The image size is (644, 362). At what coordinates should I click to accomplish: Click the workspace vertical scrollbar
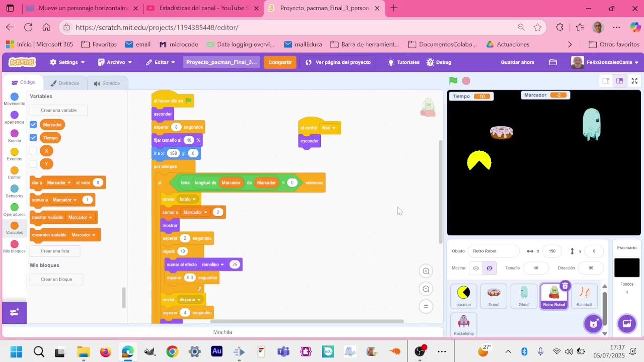pyautogui.click(x=441, y=191)
